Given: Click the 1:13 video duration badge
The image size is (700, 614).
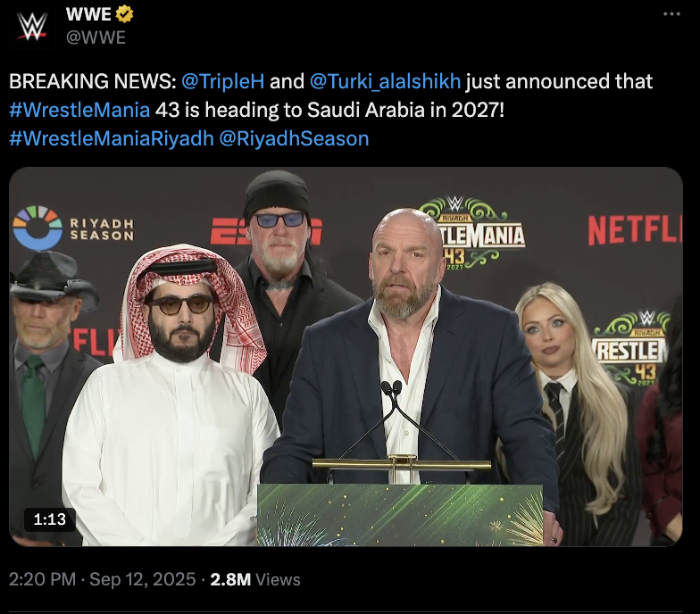Looking at the screenshot, I should (50, 519).
